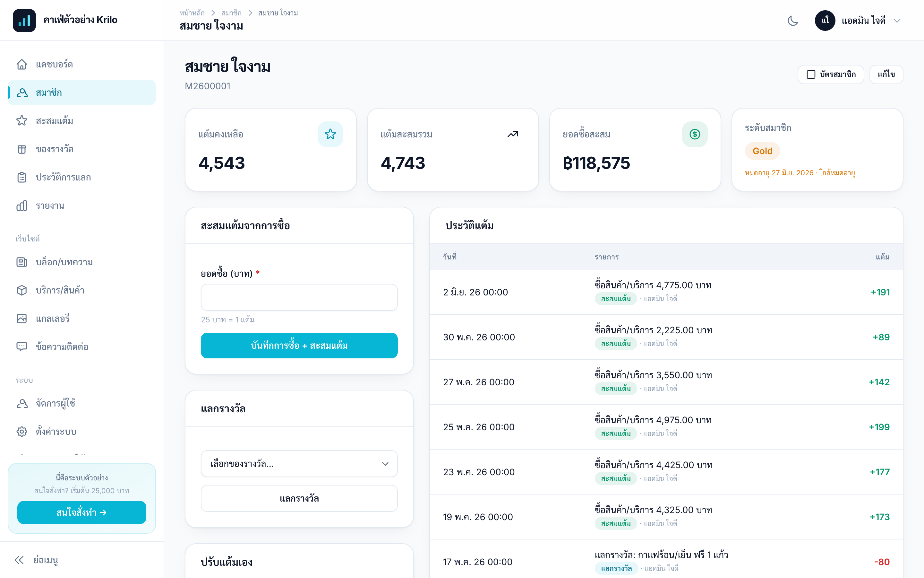This screenshot has height=578, width=924.
Task: Click the double-chevron collapse icon beside ย่อเมนู
Action: point(19,560)
